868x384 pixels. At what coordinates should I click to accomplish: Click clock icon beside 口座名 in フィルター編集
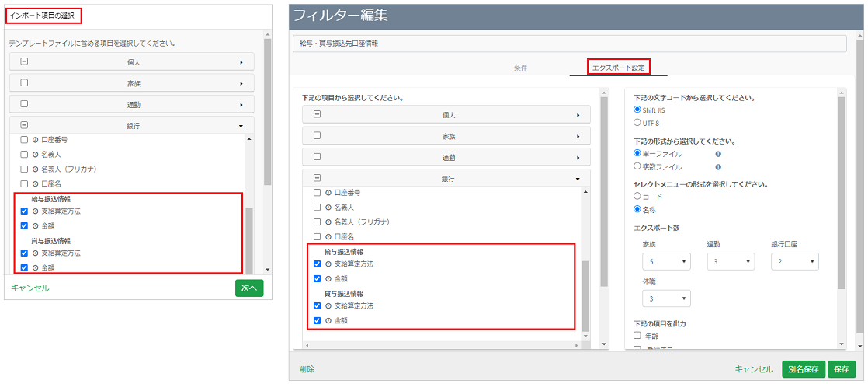[328, 236]
